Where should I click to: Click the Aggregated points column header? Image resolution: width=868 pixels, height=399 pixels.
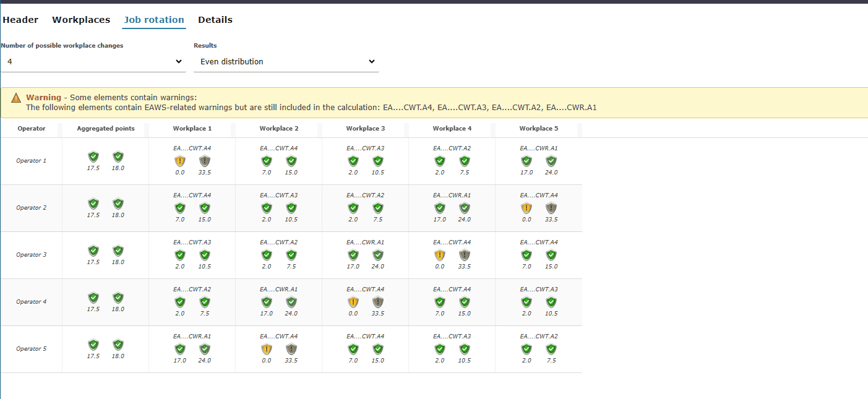(106, 129)
